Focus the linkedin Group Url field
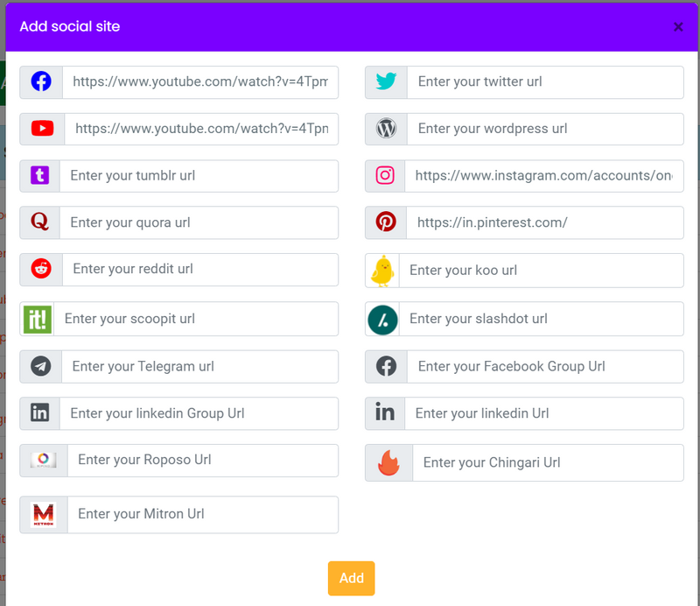The image size is (700, 606). pyautogui.click(x=199, y=413)
